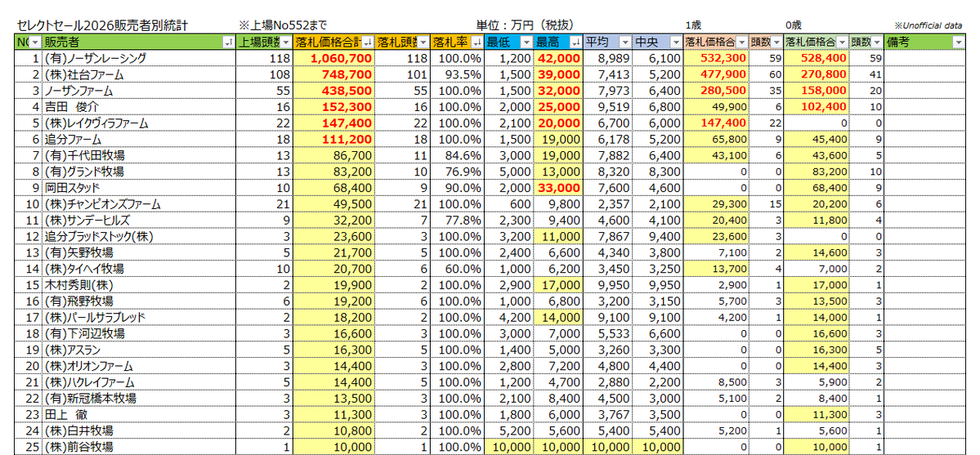
Task: Select seller cell (株)オリオンファーム
Action: 140,366
